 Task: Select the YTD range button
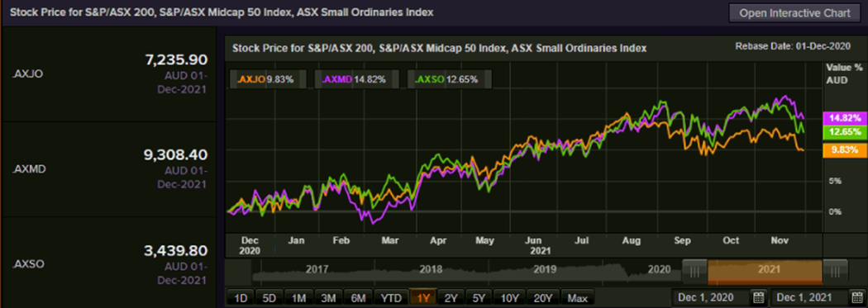(x=391, y=298)
